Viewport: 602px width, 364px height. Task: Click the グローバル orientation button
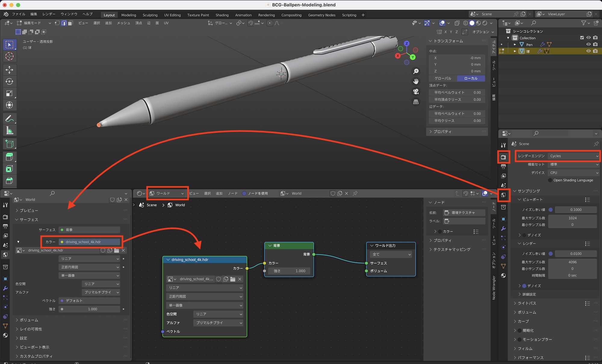point(443,78)
